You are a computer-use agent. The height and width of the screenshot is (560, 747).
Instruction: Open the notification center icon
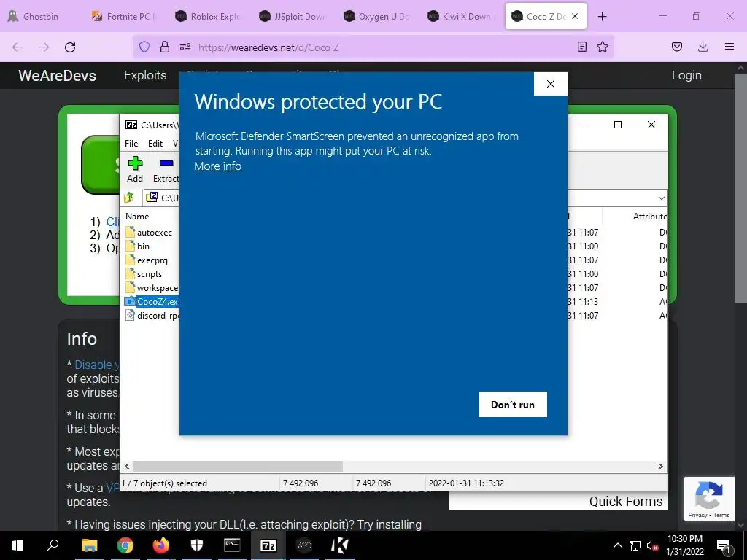(x=724, y=546)
